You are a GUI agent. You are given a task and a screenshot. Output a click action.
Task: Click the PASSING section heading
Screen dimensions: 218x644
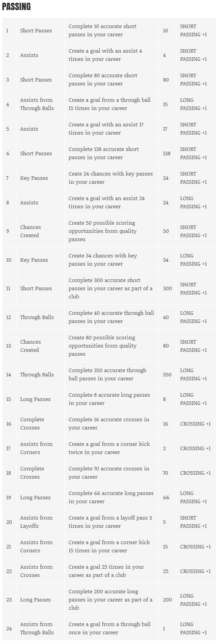tap(16, 7)
